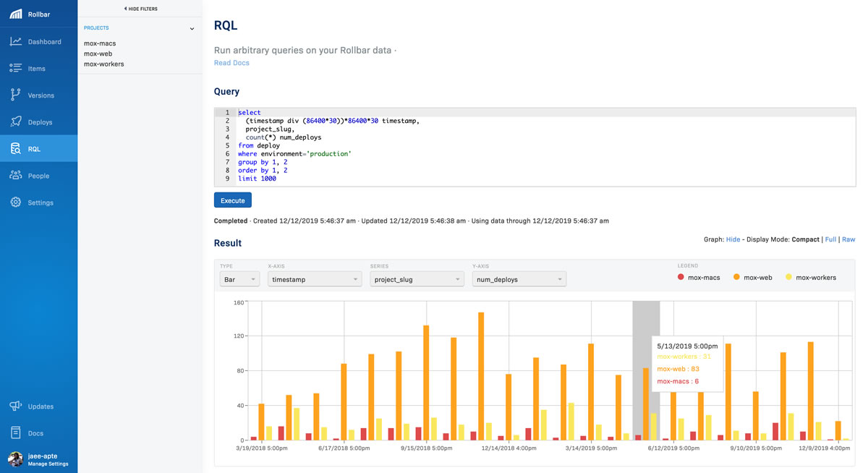Toggle mox-workers yellow legend swatch
This screenshot has width=868, height=473.
pyautogui.click(x=788, y=277)
